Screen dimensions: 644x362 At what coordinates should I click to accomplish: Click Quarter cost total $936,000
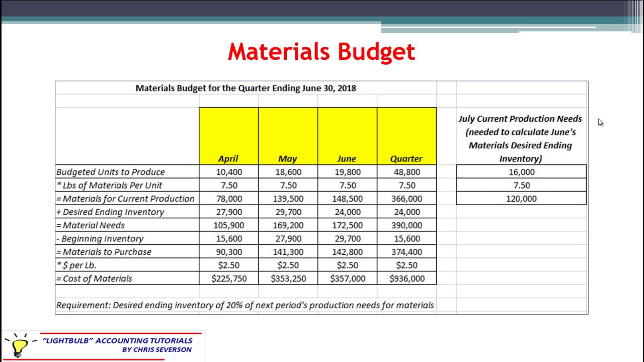407,279
